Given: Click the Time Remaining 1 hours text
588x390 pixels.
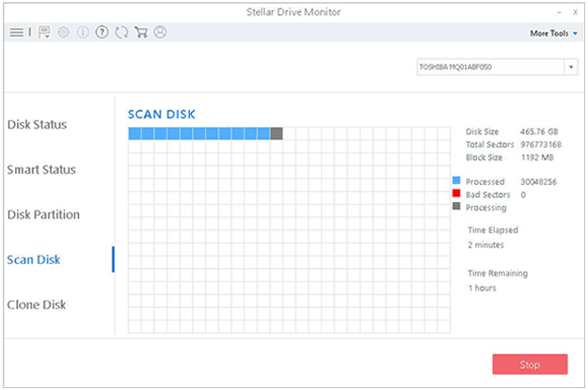Looking at the screenshot, I should 482,288.
